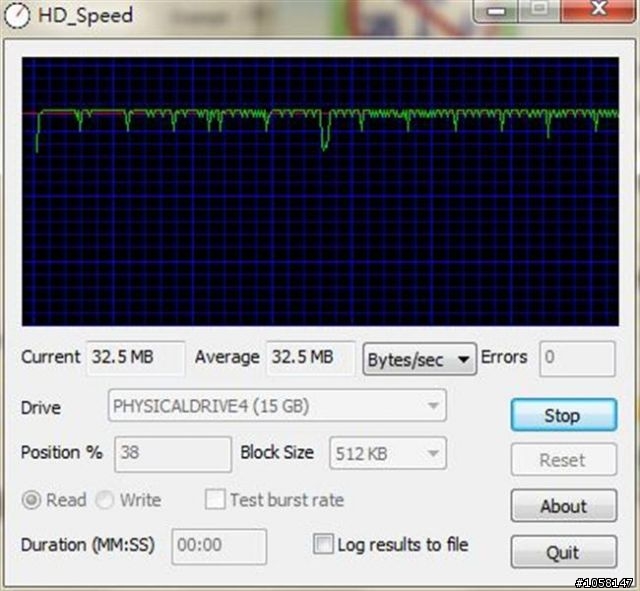Expand the 512 KB Block Size dropdown
The height and width of the screenshot is (591, 640).
(x=388, y=453)
